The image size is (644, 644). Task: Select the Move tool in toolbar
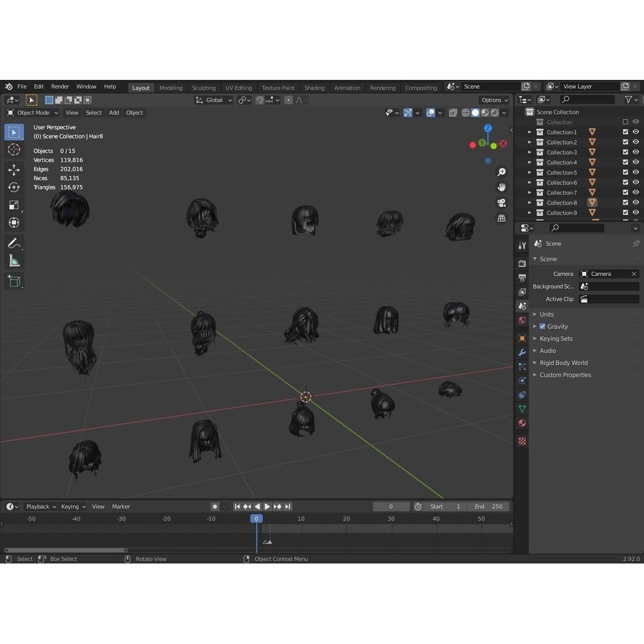tap(14, 170)
